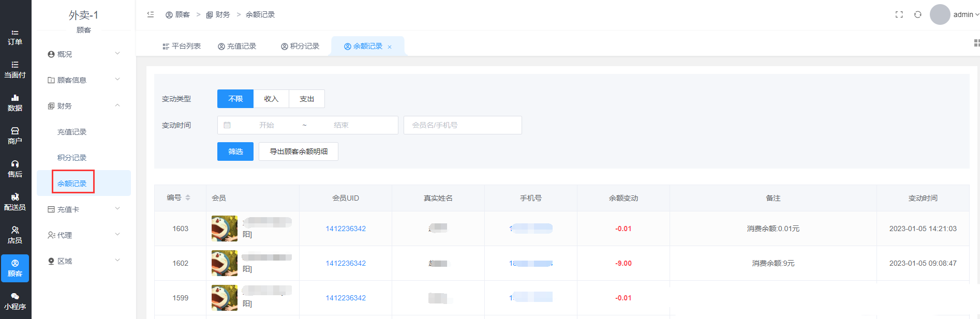Screen dimensions: 980x319
Task: Select 不限 change type
Action: pyautogui.click(x=235, y=99)
